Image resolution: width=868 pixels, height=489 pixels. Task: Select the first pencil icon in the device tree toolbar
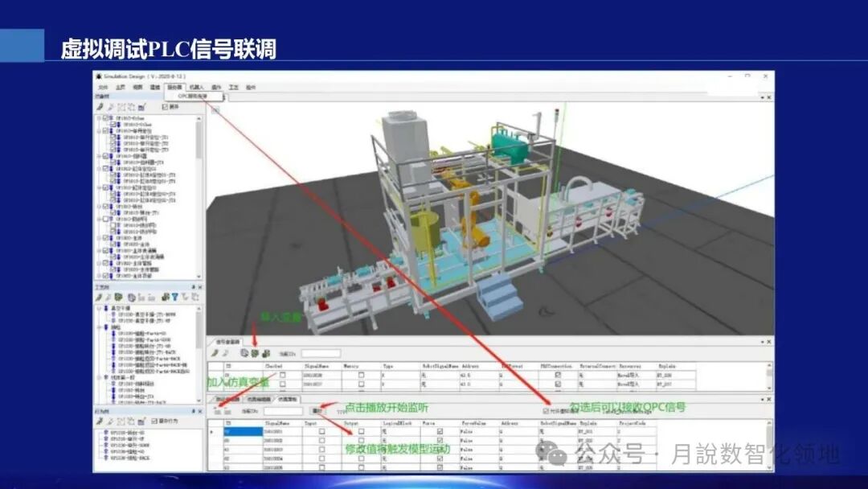click(100, 107)
